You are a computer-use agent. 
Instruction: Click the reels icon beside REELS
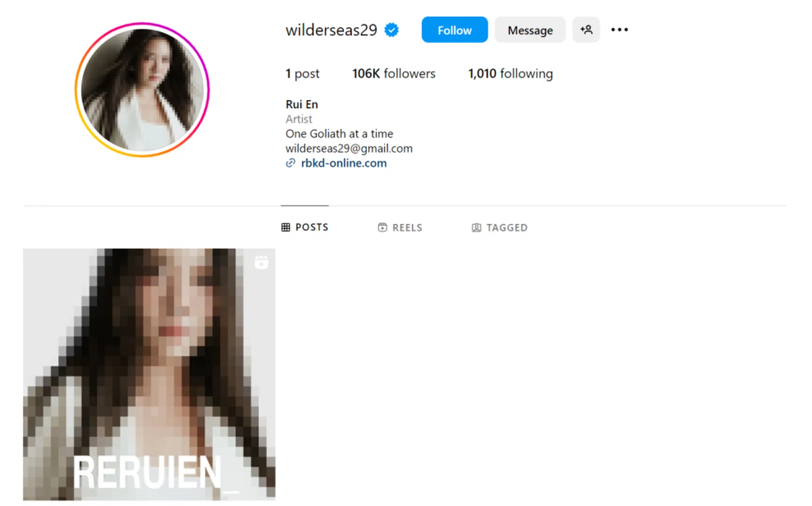382,227
